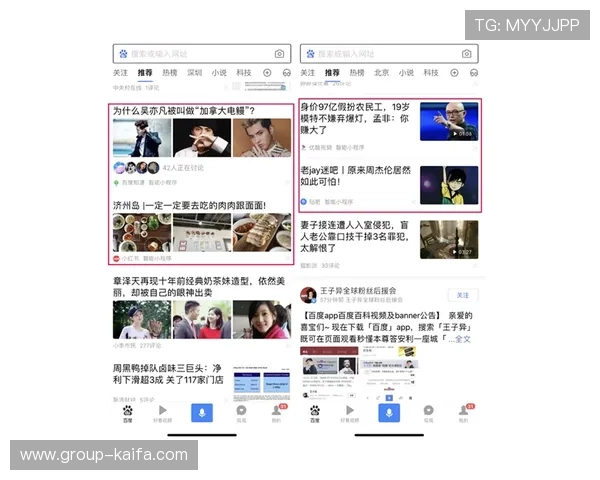
Task: Select 热榜 tab in left phone
Action: (x=170, y=73)
